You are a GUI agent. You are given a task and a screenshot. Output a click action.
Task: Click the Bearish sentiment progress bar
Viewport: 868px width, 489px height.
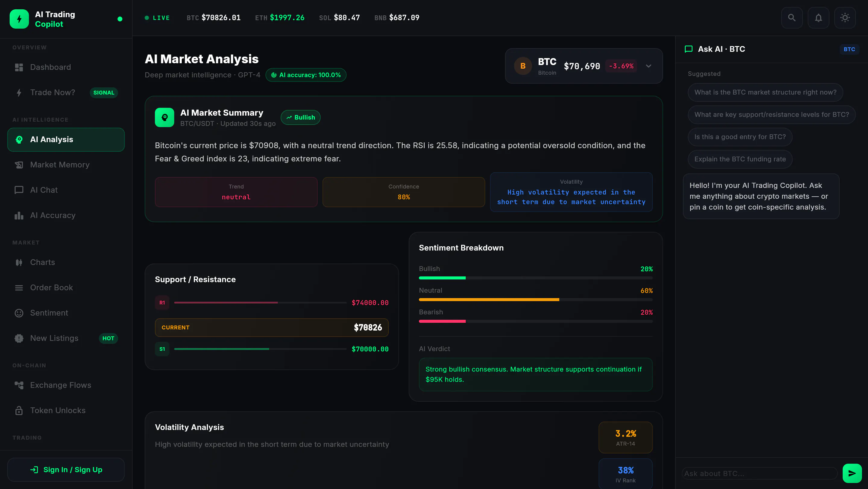(536, 321)
